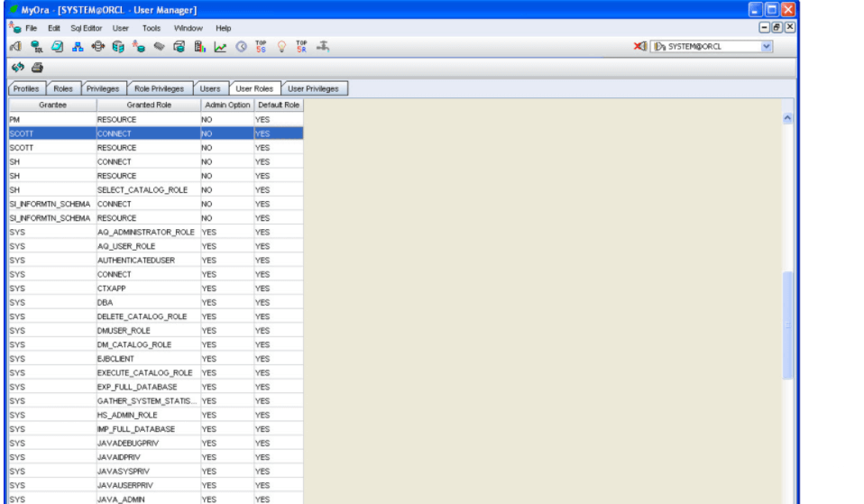This screenshot has width=864, height=504.
Task: Open the server with bar chart icon
Action: (x=199, y=47)
